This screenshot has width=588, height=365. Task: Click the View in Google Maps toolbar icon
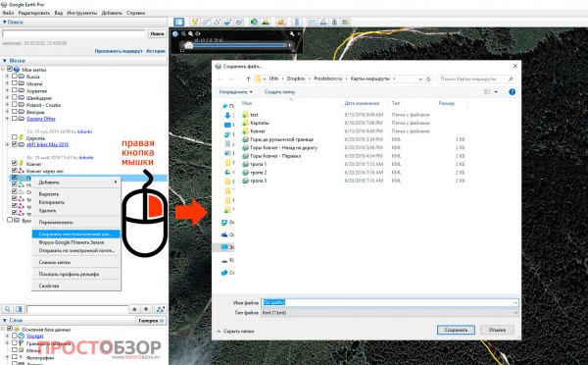pyautogui.click(x=345, y=23)
